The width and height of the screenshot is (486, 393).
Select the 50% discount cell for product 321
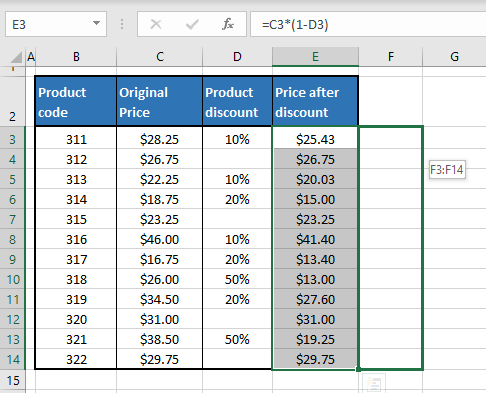[237, 339]
